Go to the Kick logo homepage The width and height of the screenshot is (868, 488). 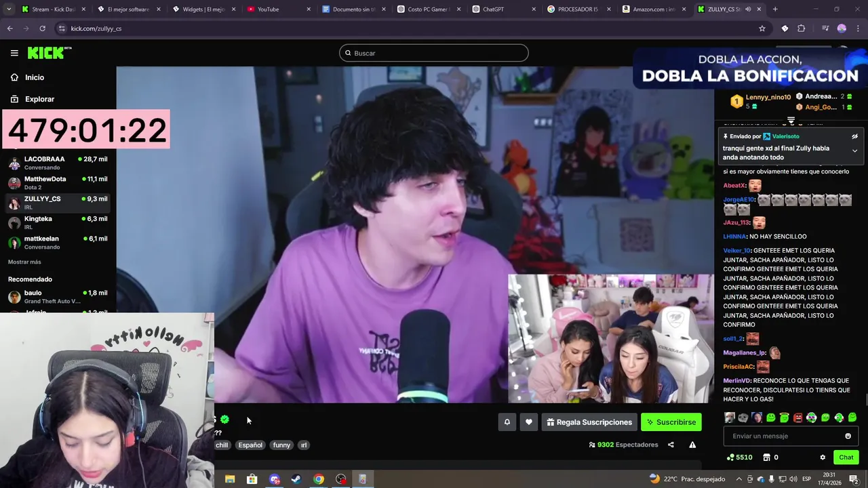tap(50, 53)
